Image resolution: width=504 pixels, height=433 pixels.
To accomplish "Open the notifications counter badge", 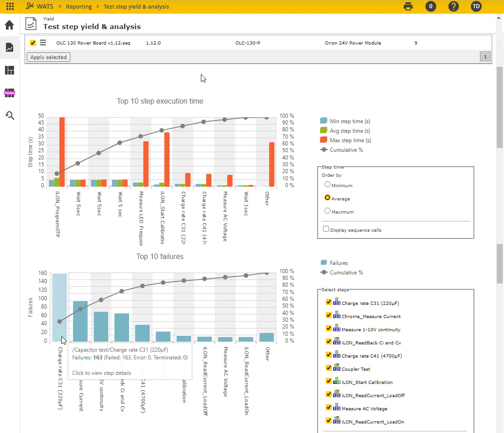I will [x=430, y=6].
